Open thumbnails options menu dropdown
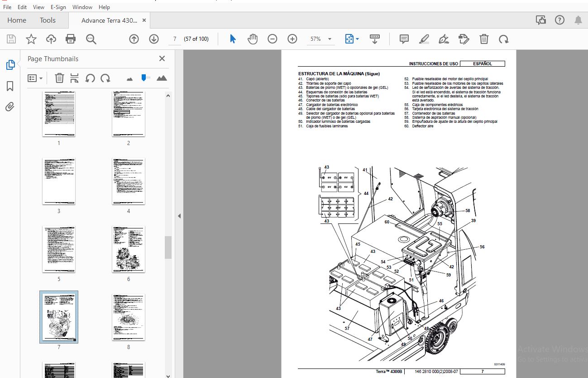Image resolution: width=588 pixels, height=378 pixels. [x=35, y=78]
